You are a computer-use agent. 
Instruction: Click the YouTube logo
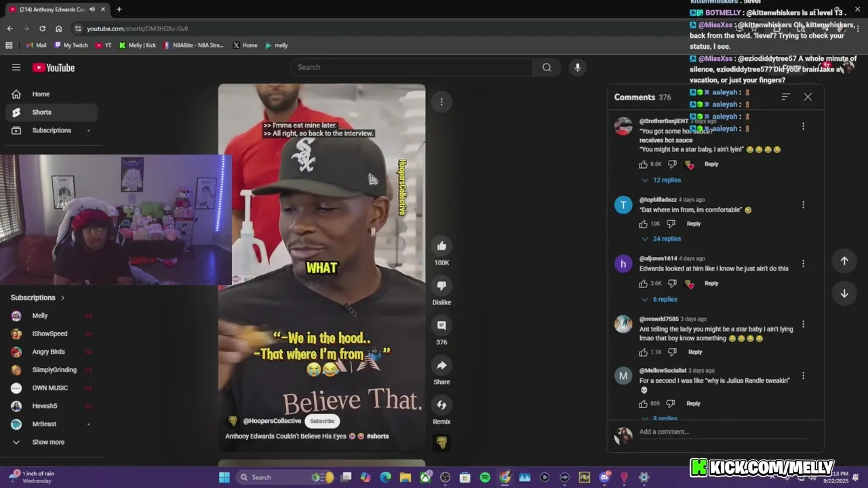click(x=54, y=67)
